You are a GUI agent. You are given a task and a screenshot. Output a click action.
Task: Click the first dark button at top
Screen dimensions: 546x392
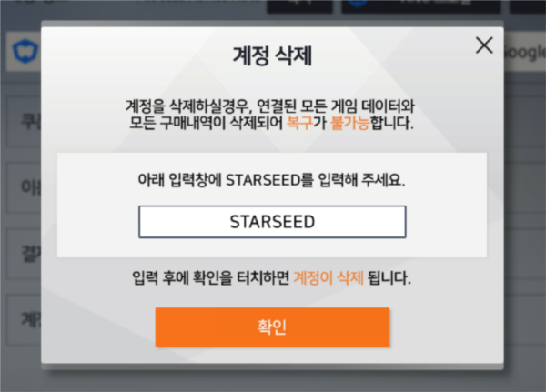[299, 6]
